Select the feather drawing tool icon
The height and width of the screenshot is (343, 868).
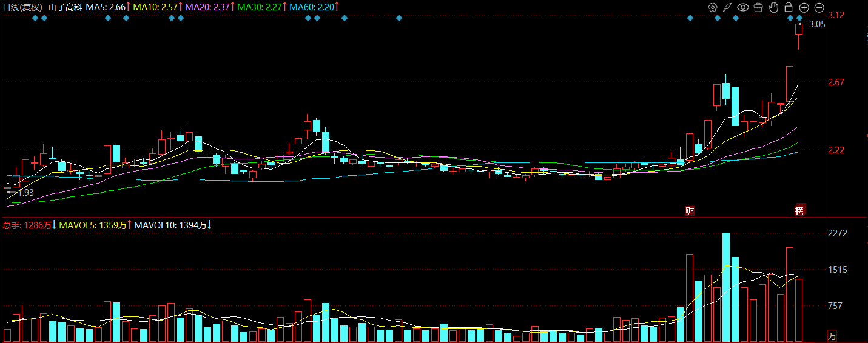(727, 7)
